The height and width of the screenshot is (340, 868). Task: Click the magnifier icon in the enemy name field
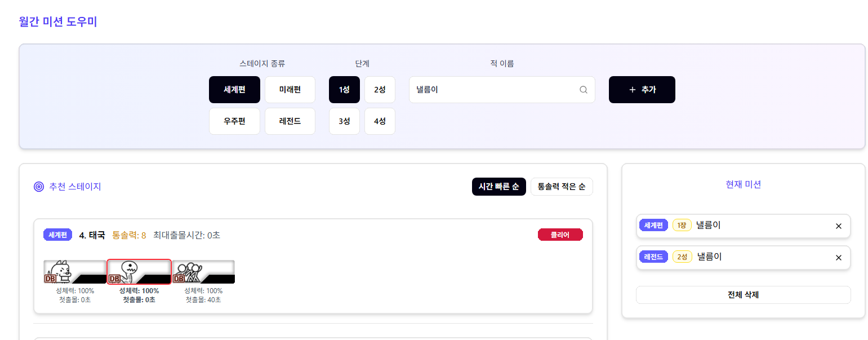click(x=584, y=90)
